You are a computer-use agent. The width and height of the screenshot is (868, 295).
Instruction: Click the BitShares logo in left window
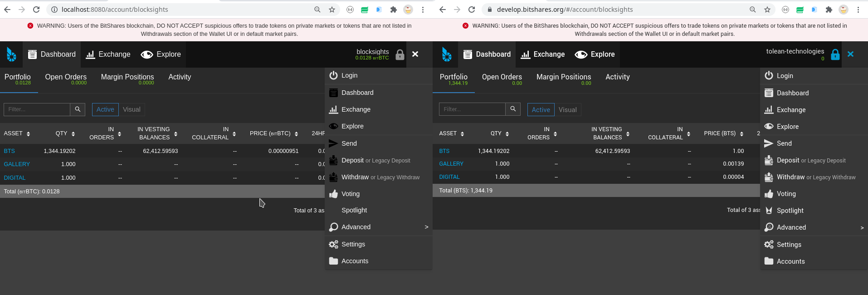coord(11,54)
